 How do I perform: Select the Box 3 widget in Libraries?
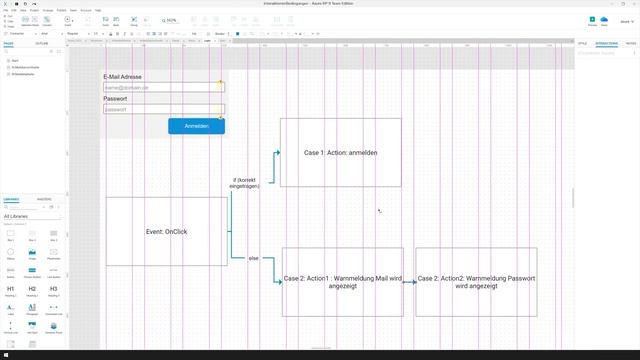pos(53,235)
